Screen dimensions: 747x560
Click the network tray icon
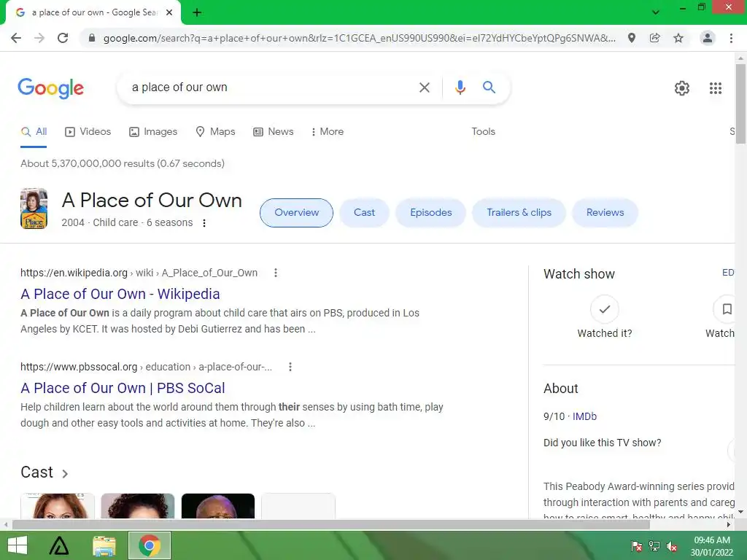tap(654, 546)
